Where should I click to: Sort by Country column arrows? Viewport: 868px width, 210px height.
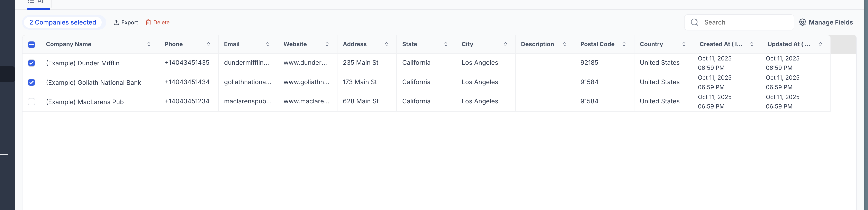[x=684, y=44]
